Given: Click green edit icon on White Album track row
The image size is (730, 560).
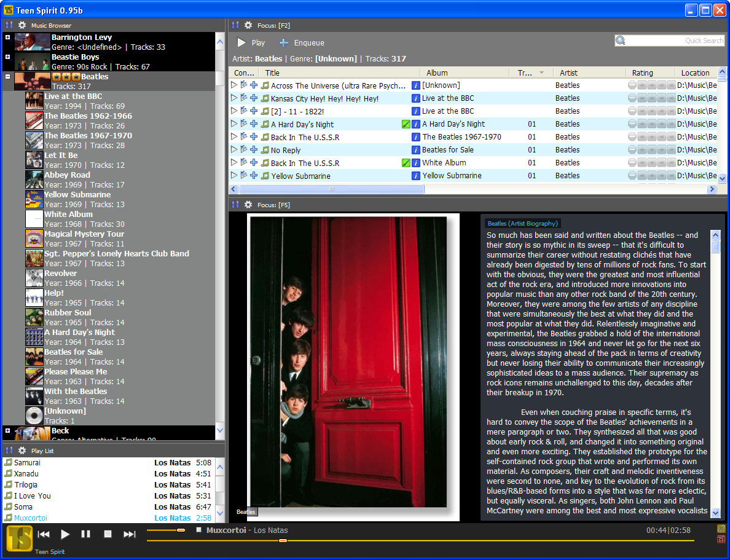Looking at the screenshot, I should (x=406, y=163).
